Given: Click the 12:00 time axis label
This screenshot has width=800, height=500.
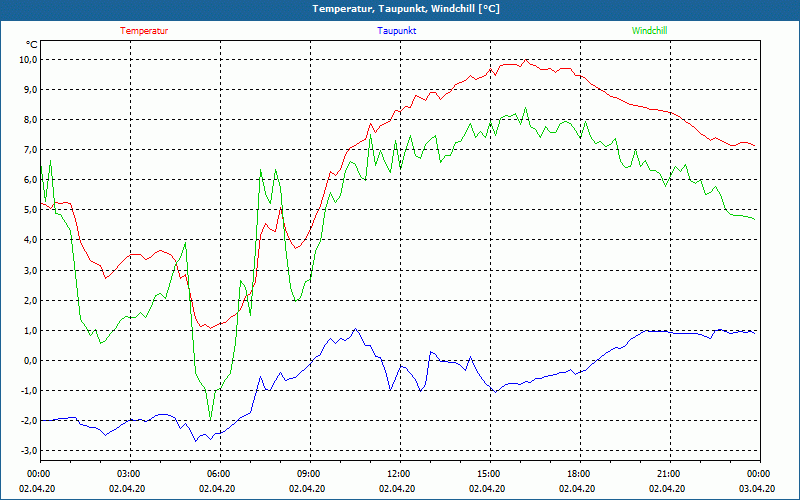Looking at the screenshot, I should 400,474.
